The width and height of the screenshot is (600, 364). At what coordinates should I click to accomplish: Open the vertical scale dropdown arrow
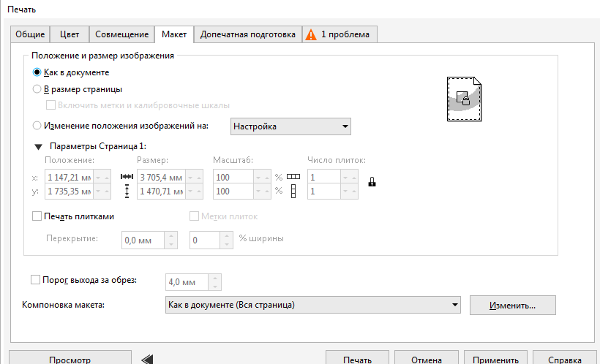point(258,192)
